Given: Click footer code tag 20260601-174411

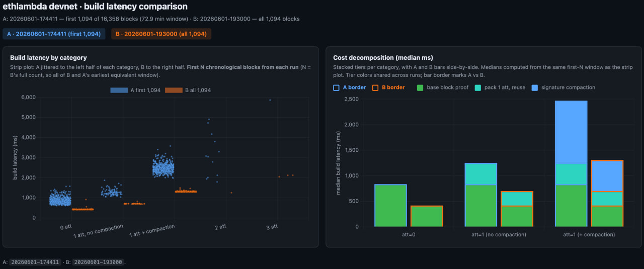Looking at the screenshot, I should coord(35,262).
